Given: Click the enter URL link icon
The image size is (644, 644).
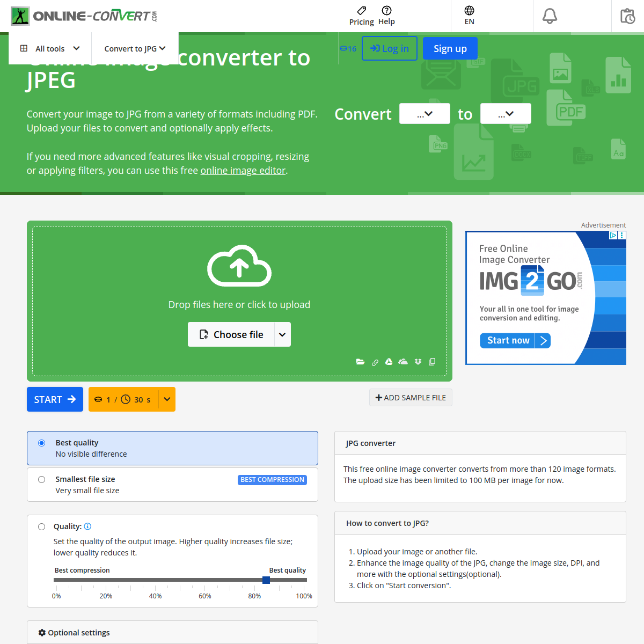Looking at the screenshot, I should point(375,362).
